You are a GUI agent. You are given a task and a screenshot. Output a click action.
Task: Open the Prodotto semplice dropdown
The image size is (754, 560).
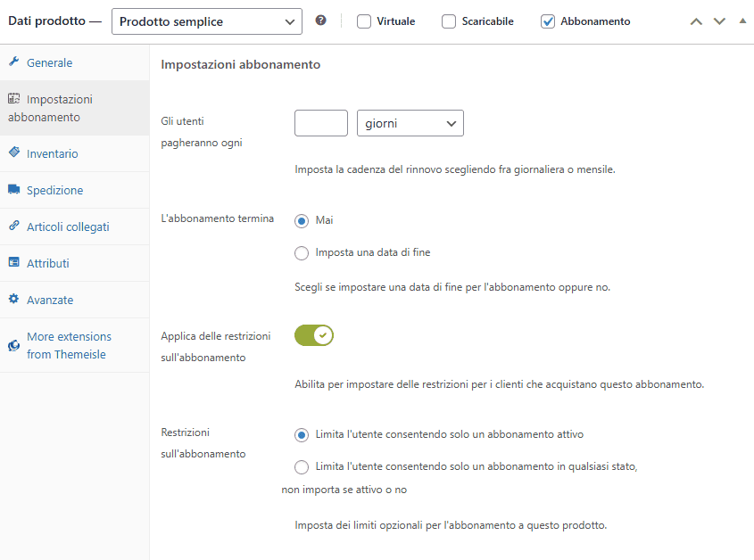tap(206, 21)
